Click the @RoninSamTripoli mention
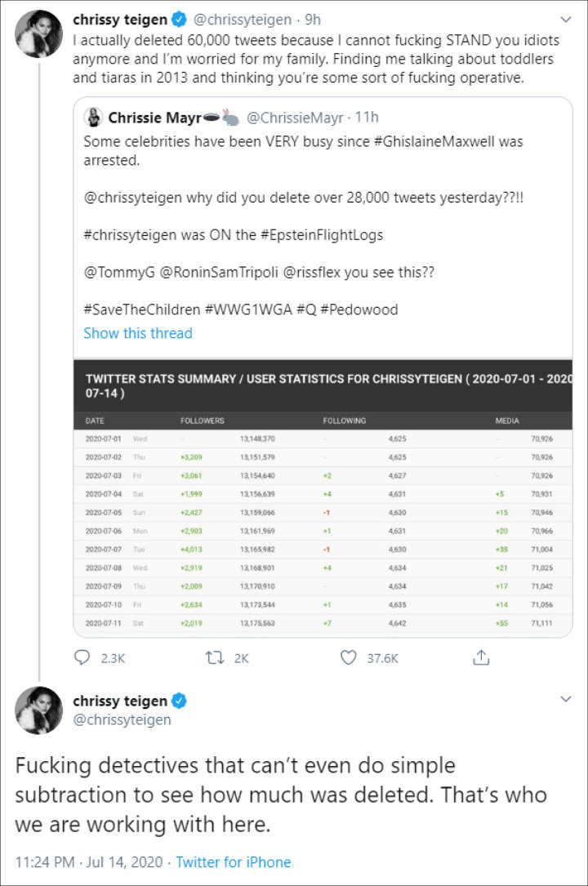This screenshot has width=588, height=886. pyautogui.click(x=220, y=272)
